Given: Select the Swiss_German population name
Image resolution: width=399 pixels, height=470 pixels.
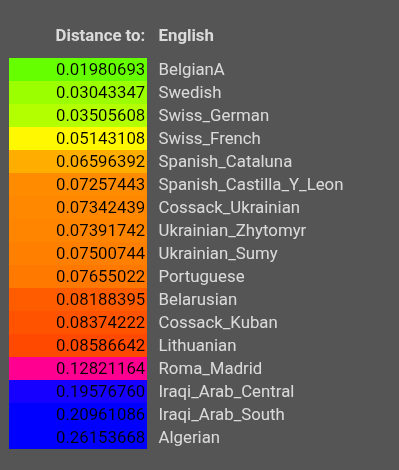Looking at the screenshot, I should 214,116.
